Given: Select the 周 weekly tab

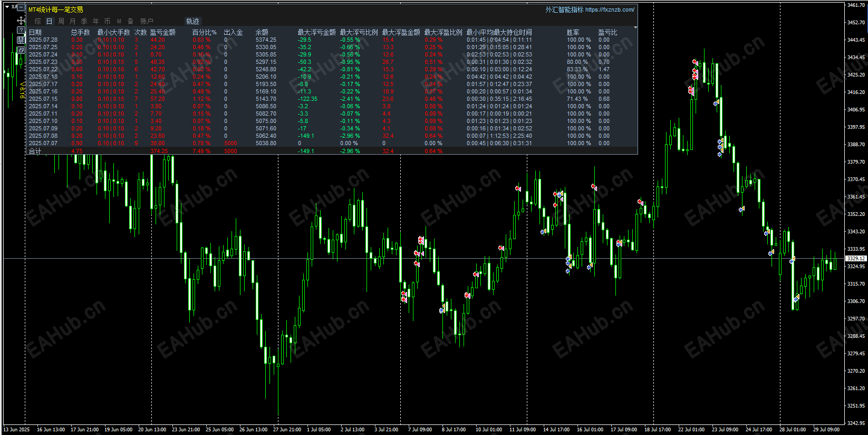Looking at the screenshot, I should click(x=61, y=21).
